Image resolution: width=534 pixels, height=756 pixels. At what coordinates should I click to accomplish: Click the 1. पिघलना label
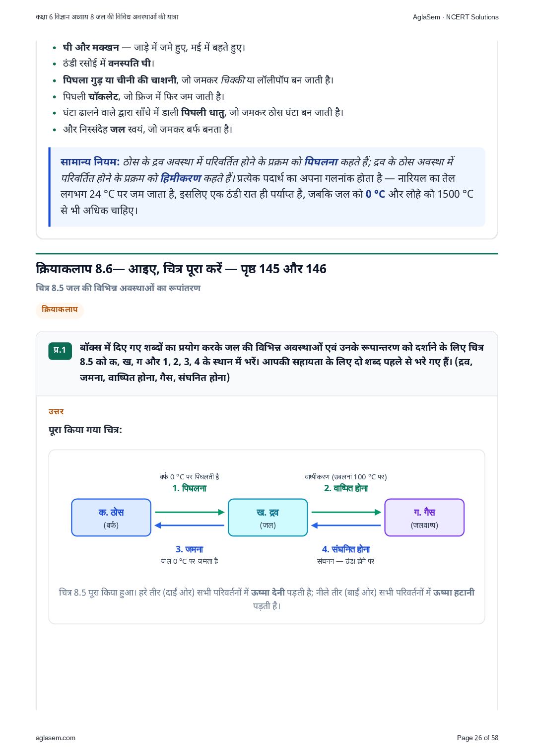(x=190, y=488)
